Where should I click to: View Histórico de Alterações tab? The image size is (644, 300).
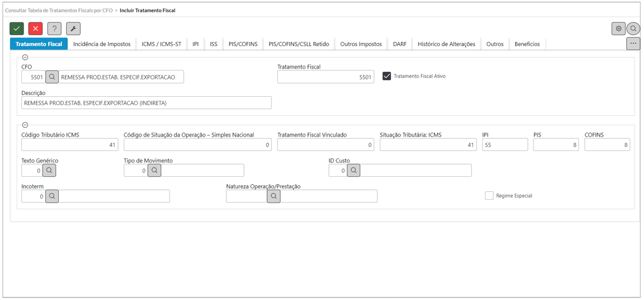(447, 44)
